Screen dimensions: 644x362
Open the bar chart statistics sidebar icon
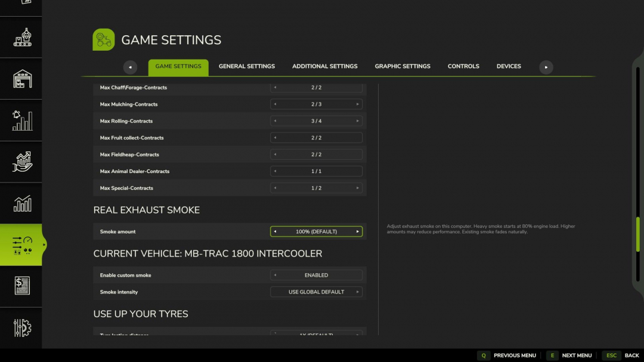click(x=22, y=203)
